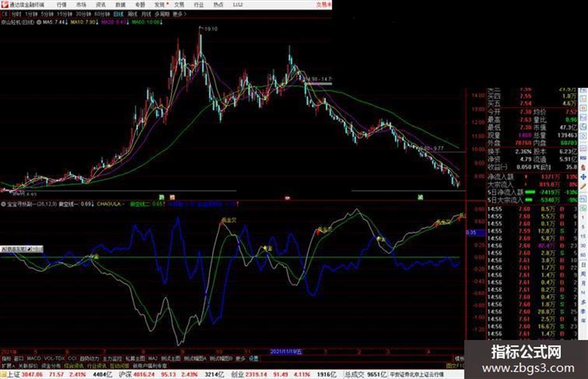Screen dimensions: 588x379
Task: Select the MA2 indicator tab
Action: [152, 358]
